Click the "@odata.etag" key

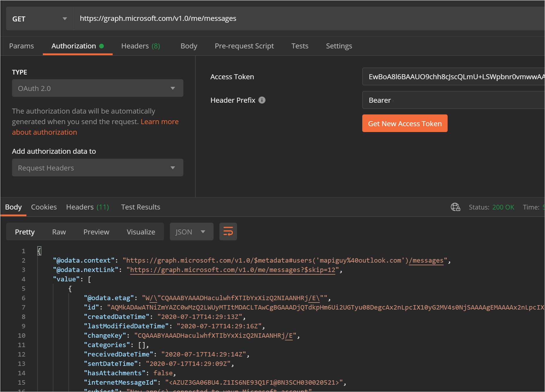click(109, 298)
